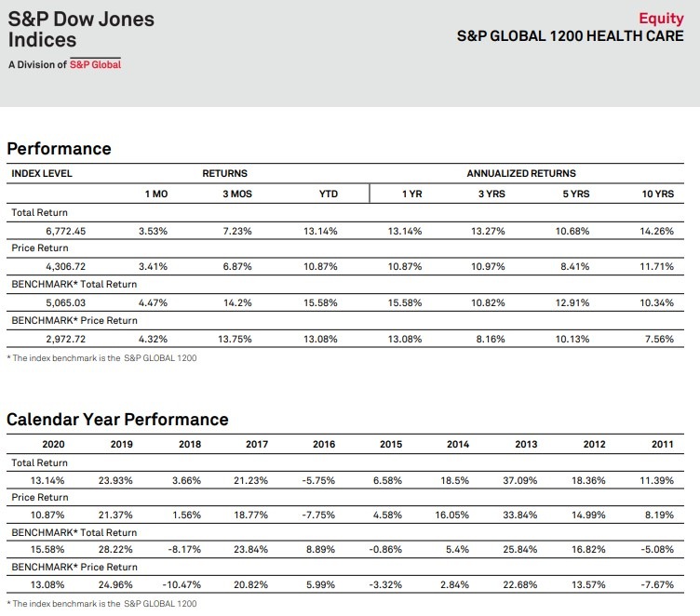Viewport: 700px width, 616px height.
Task: Select the 1 MO column header
Action: (x=156, y=194)
